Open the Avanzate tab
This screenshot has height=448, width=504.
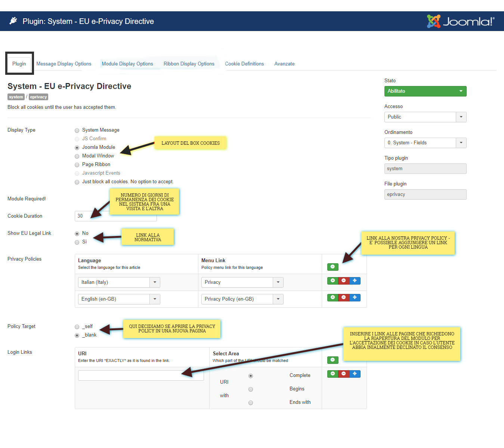[284, 64]
